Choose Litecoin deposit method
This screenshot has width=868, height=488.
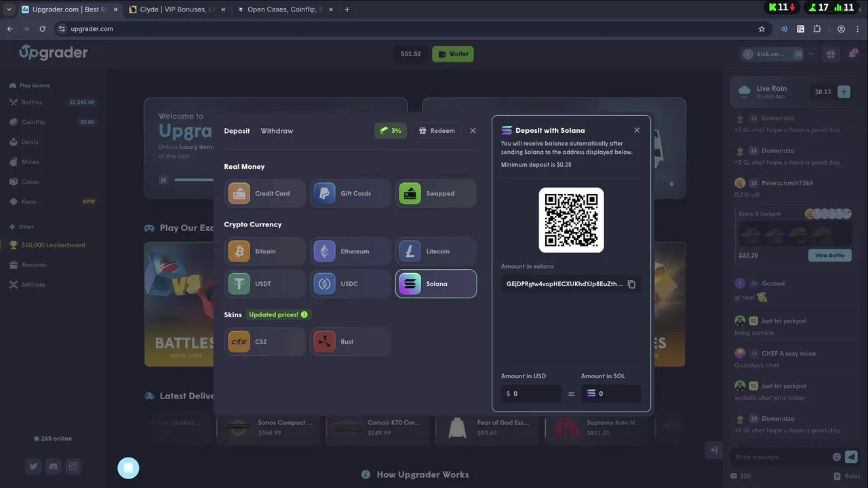click(x=436, y=251)
